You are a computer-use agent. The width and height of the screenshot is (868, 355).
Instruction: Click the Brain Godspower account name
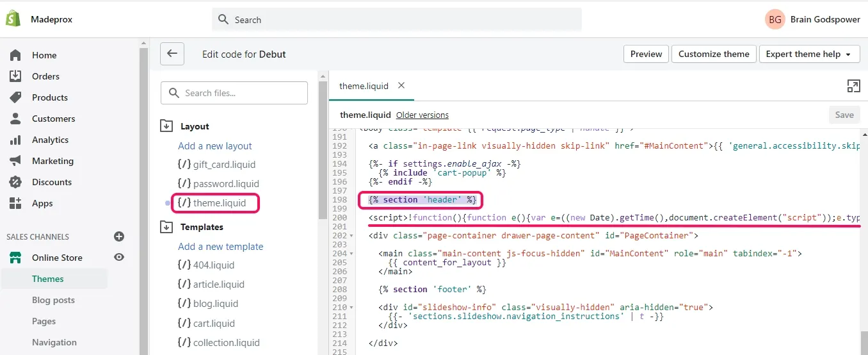pyautogui.click(x=825, y=20)
